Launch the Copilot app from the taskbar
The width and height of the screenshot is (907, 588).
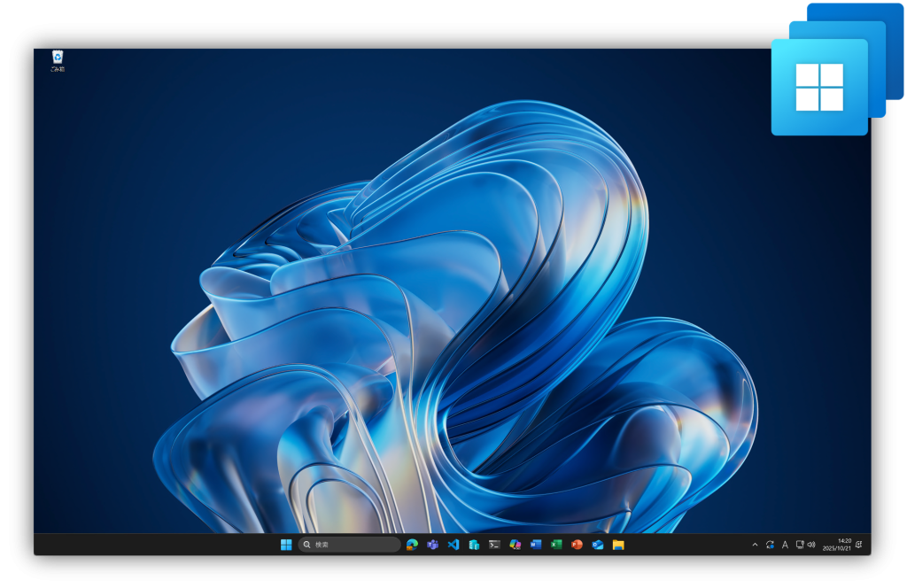coord(515,545)
